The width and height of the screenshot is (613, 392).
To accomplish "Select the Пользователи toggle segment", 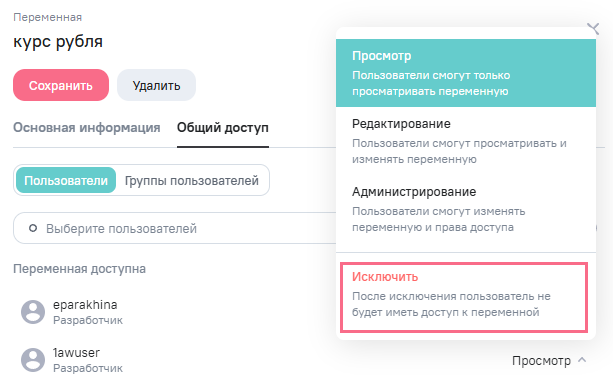I will point(66,180).
